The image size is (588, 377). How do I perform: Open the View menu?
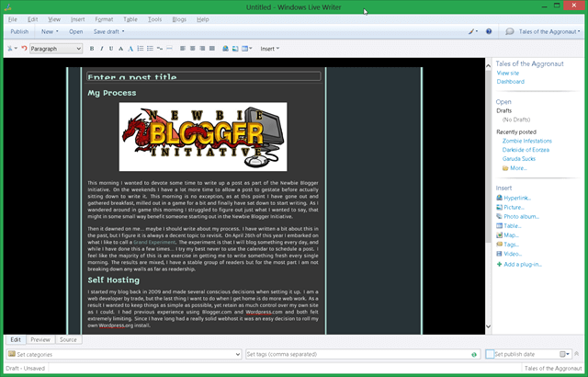(x=54, y=19)
